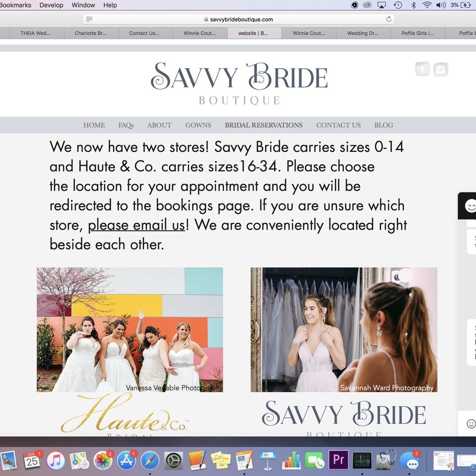
Task: Choose the gold Haute & Co. logo
Action: [x=124, y=415]
